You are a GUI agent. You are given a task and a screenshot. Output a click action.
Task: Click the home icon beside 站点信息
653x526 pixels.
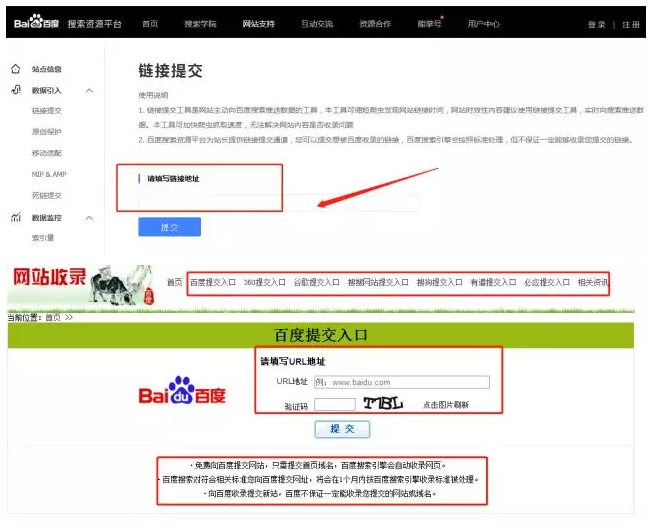(15, 69)
